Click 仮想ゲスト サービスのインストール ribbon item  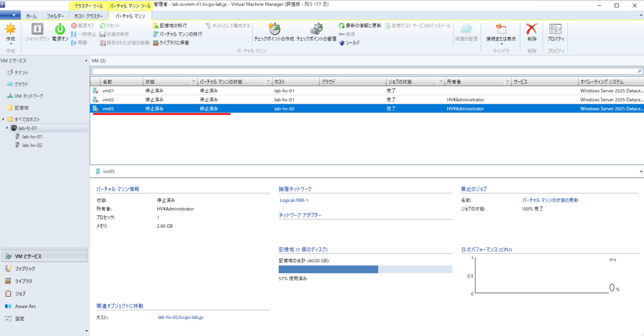pos(418,26)
